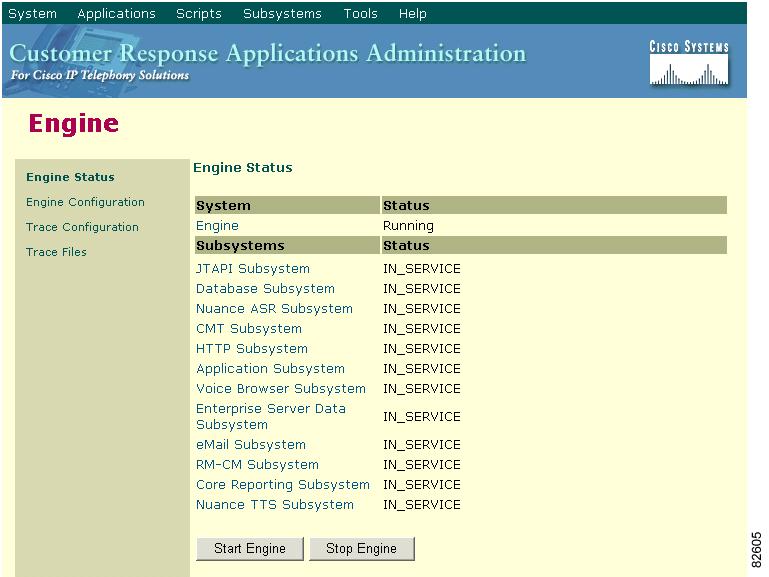The height and width of the screenshot is (577, 769).
Task: Open the JTAPI Subsystem link
Action: point(253,269)
